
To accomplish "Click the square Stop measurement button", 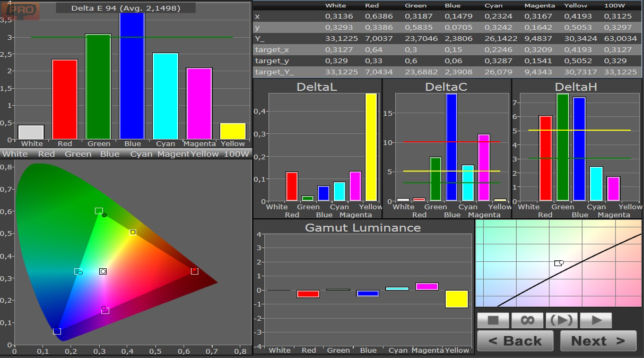I will (x=493, y=320).
